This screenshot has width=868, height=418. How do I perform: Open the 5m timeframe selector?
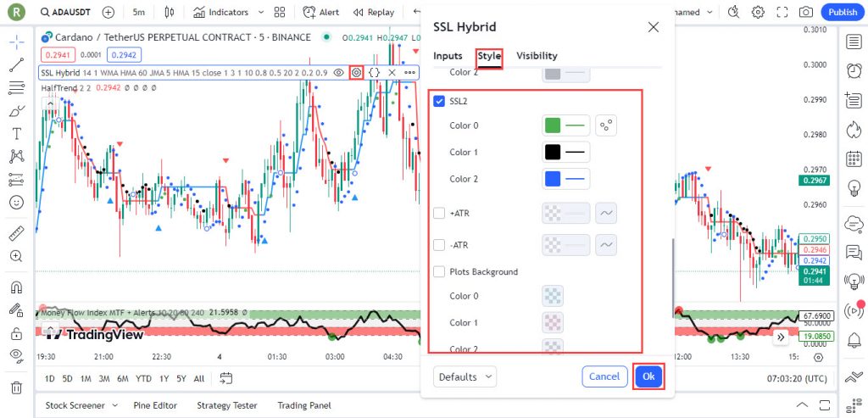click(138, 12)
